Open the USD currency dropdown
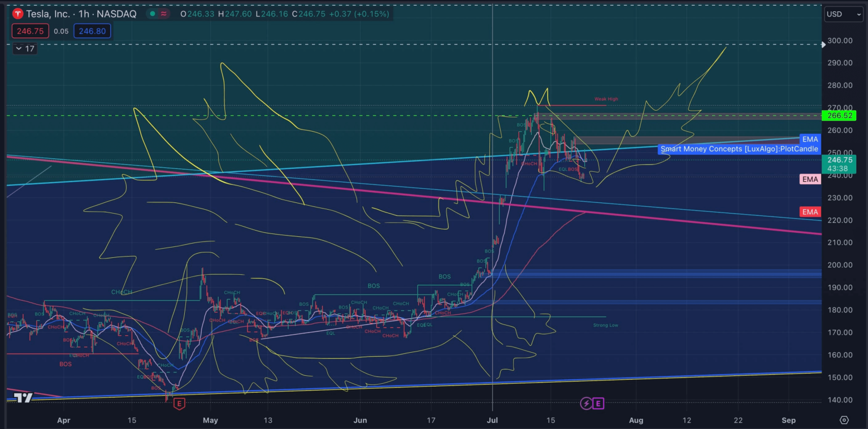Image resolution: width=868 pixels, height=429 pixels. point(843,14)
